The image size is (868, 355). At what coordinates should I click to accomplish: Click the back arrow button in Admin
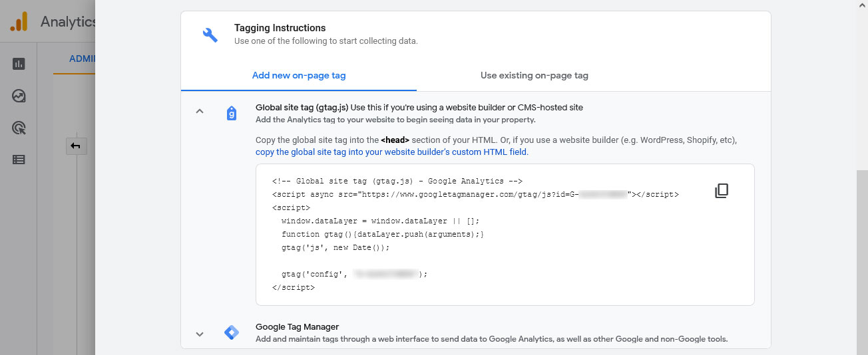76,146
